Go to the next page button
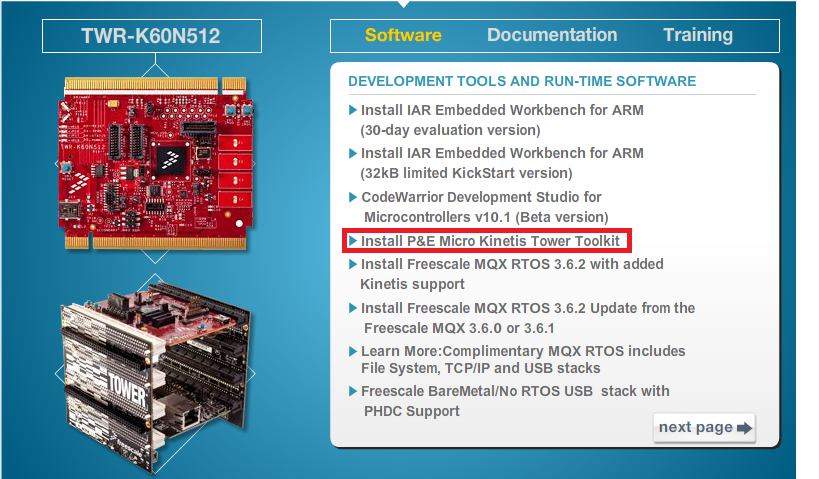 tap(704, 427)
